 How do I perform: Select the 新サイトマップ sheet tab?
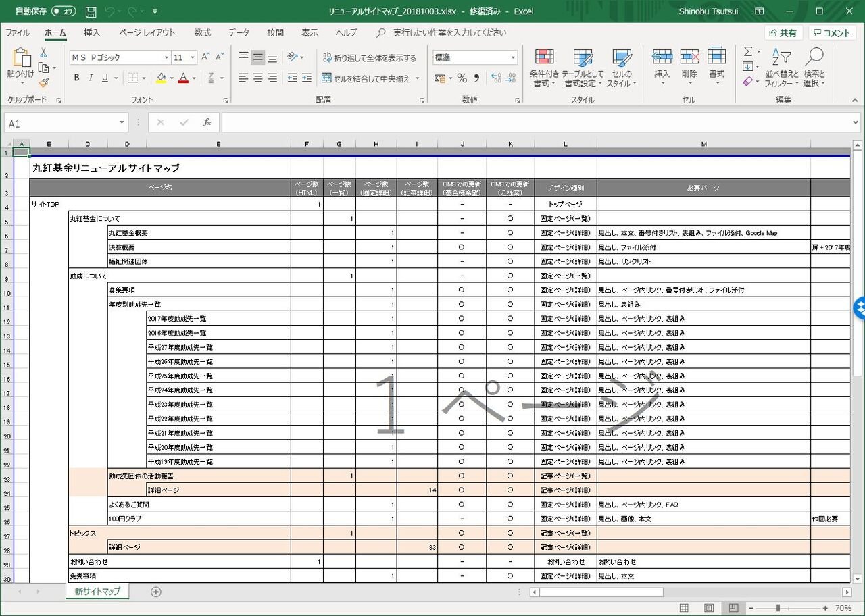(97, 592)
